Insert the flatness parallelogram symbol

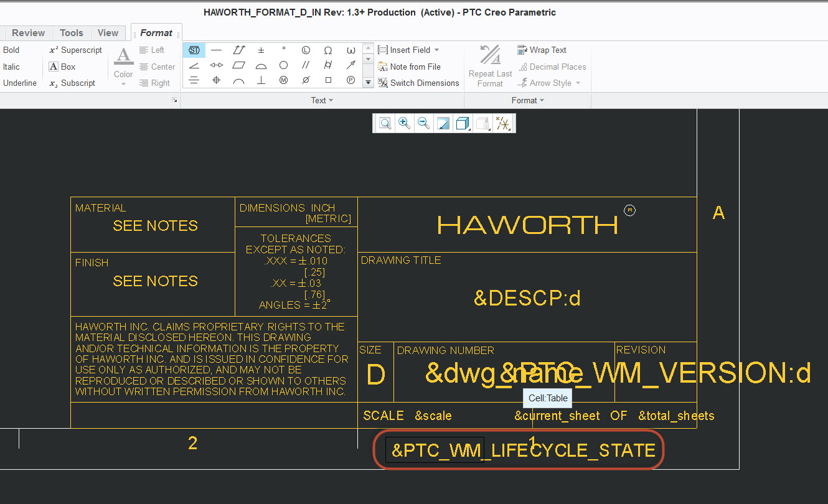[x=239, y=65]
